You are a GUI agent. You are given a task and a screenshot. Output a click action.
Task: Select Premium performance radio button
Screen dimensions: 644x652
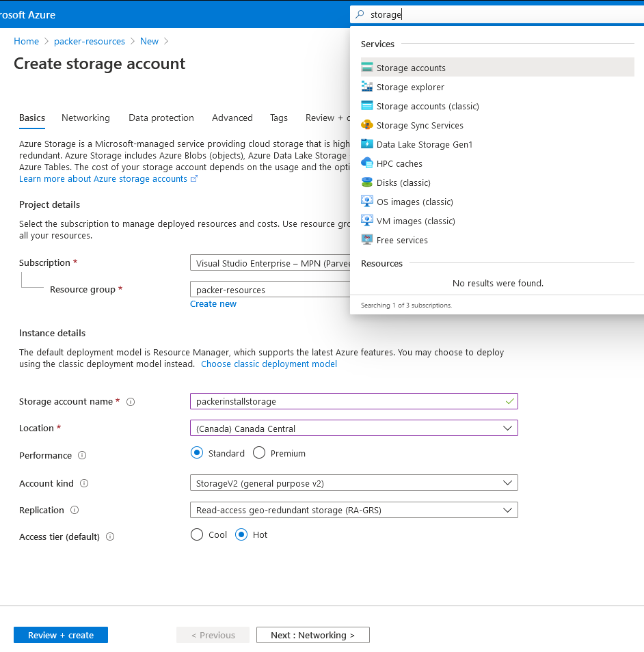pyautogui.click(x=259, y=453)
